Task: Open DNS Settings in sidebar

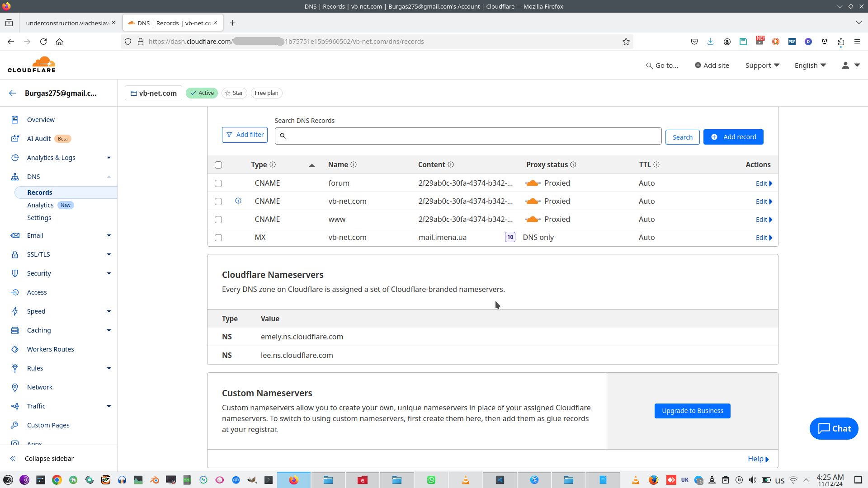Action: (39, 218)
